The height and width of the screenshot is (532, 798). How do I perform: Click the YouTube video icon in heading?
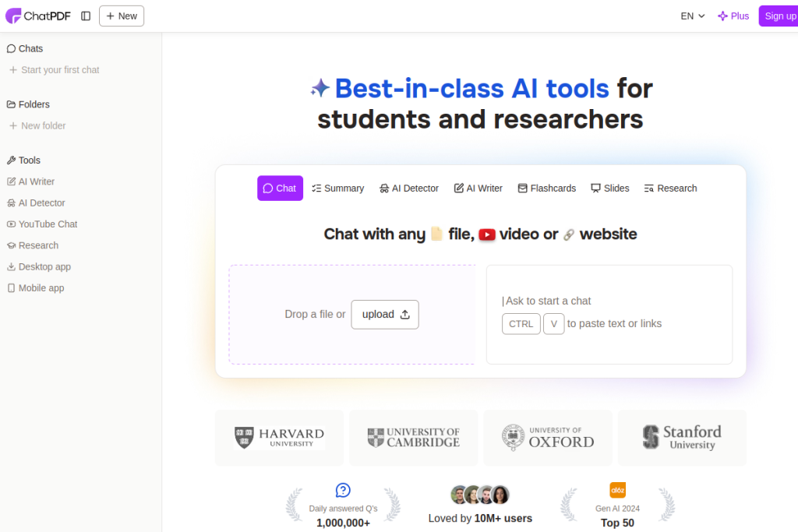(x=487, y=234)
